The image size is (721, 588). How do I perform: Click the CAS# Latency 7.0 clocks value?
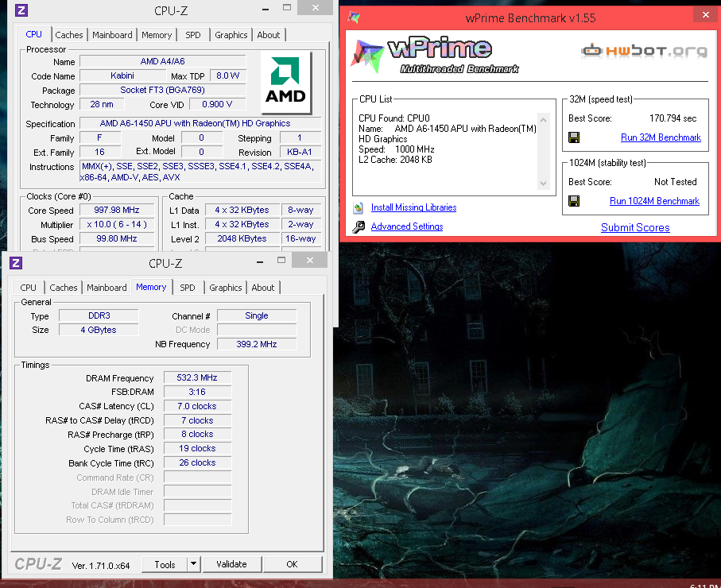[197, 406]
